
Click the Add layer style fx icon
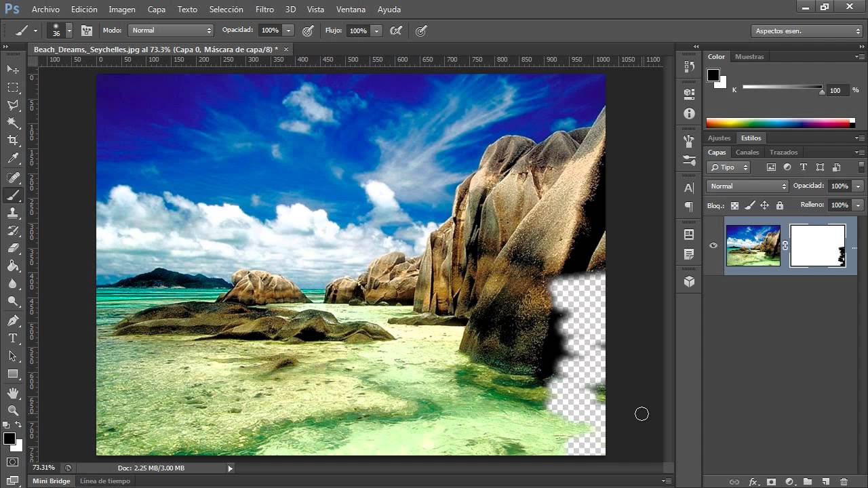753,482
